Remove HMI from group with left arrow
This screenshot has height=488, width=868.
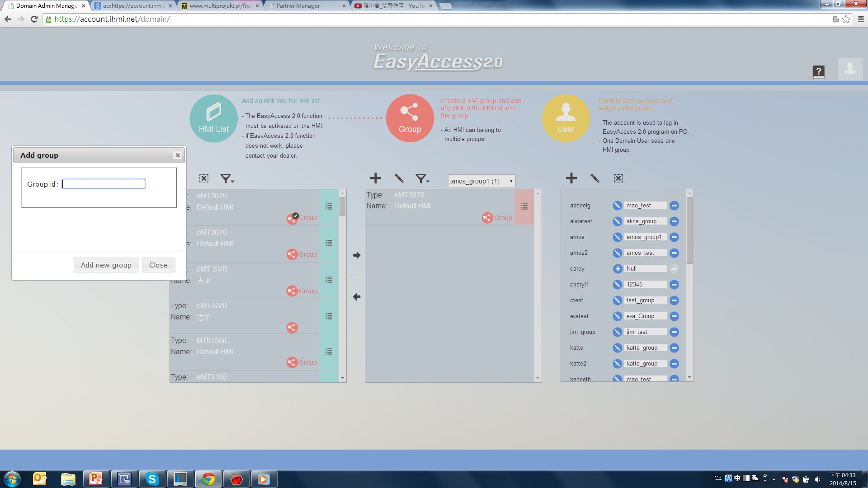pos(357,297)
